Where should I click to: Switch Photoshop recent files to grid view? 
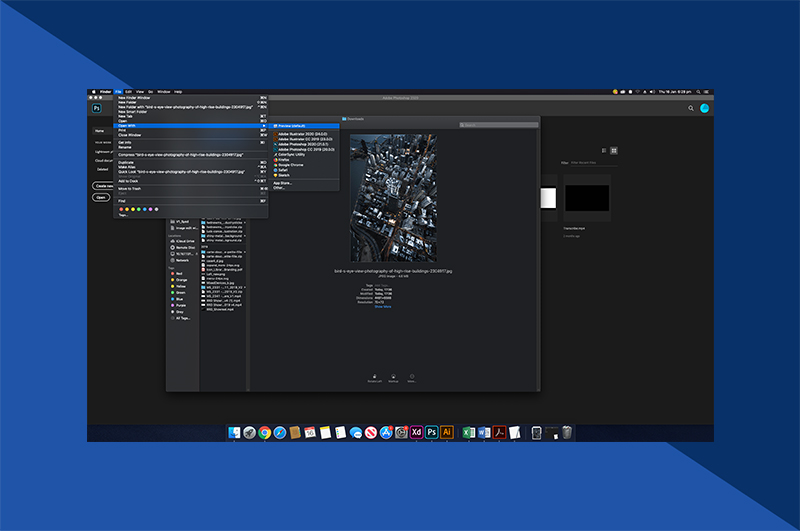click(614, 150)
